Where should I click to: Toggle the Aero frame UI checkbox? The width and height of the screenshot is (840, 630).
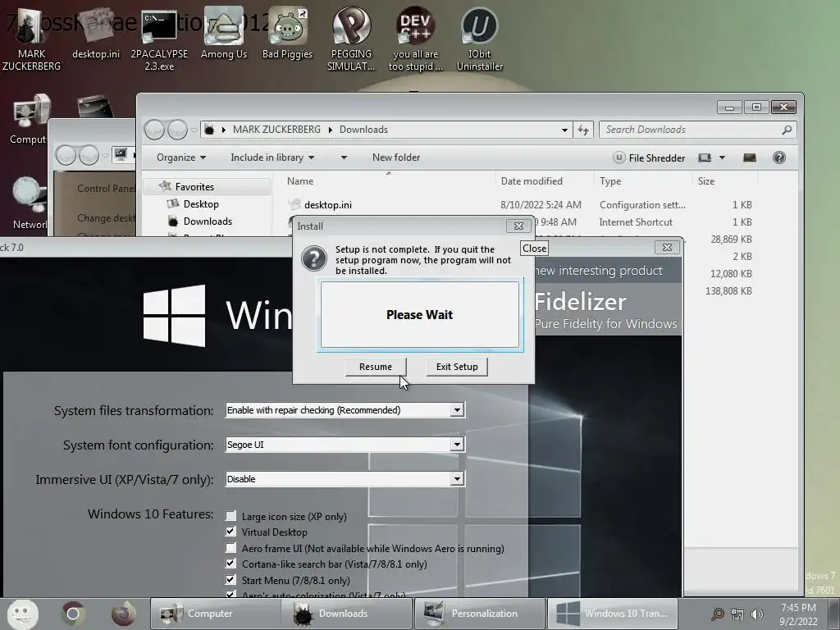click(231, 548)
